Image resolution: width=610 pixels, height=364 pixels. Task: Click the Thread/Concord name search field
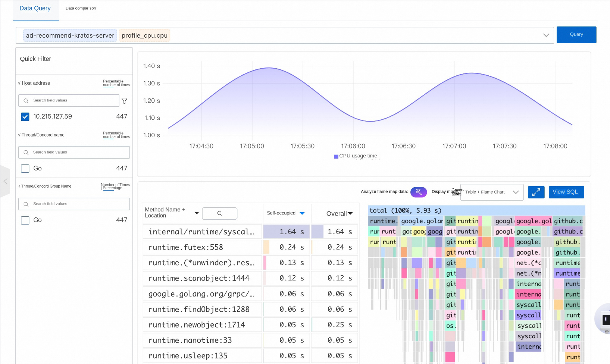[x=74, y=152]
